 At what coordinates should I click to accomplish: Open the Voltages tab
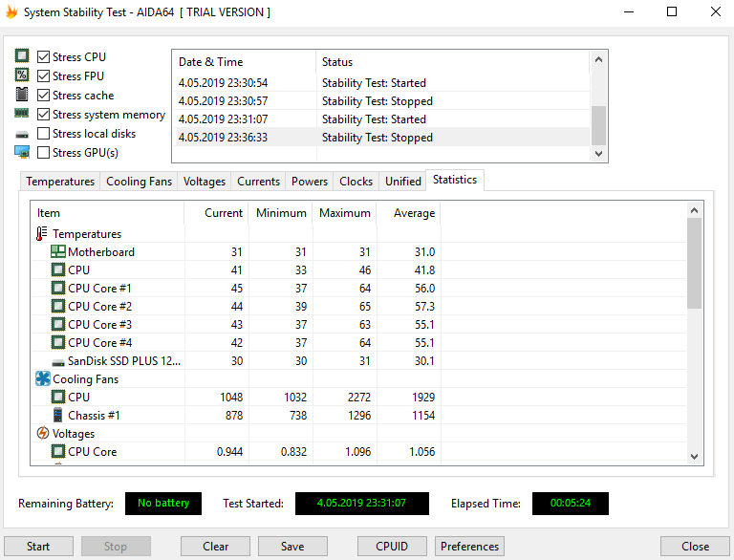pos(205,182)
